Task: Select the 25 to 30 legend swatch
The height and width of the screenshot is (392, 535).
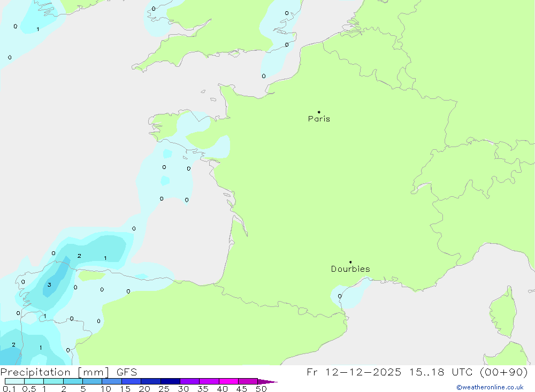Action: click(170, 381)
